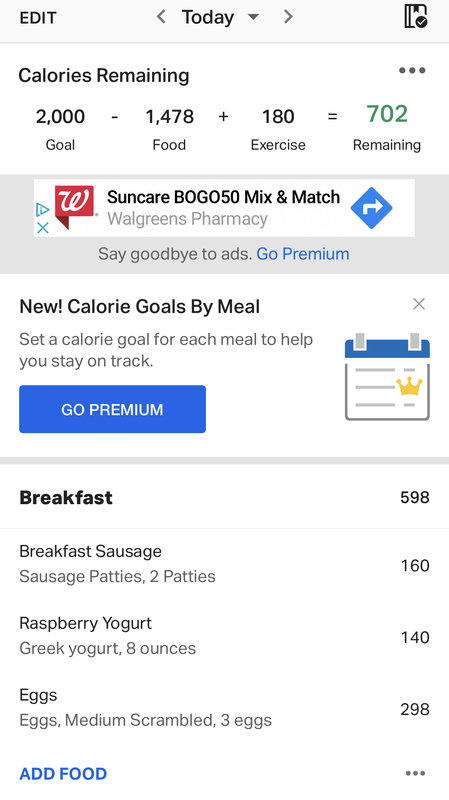The height and width of the screenshot is (800, 449).
Task: Tap the Walgreens ad directions arrow icon
Action: pos(371,208)
